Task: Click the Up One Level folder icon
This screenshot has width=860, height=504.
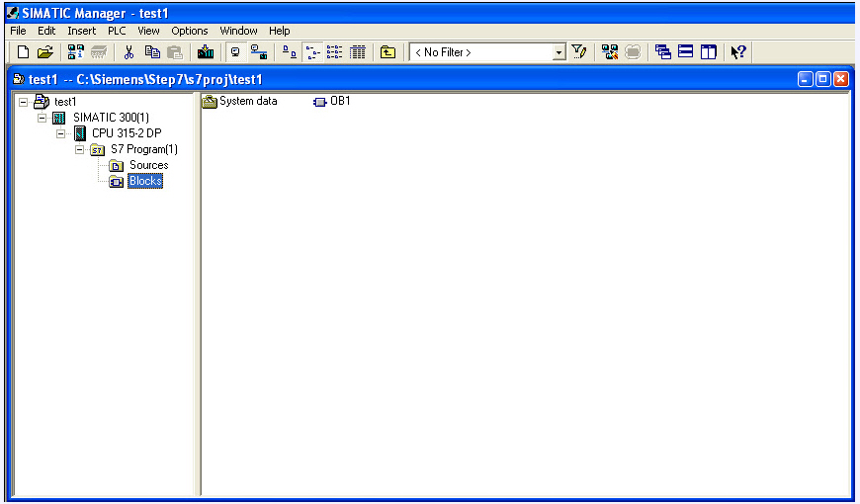Action: click(387, 52)
